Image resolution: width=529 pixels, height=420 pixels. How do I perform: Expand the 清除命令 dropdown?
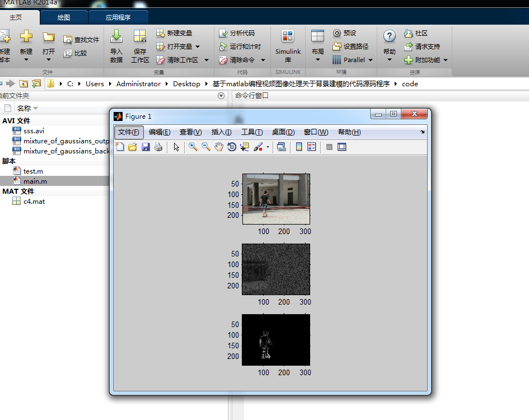click(263, 60)
